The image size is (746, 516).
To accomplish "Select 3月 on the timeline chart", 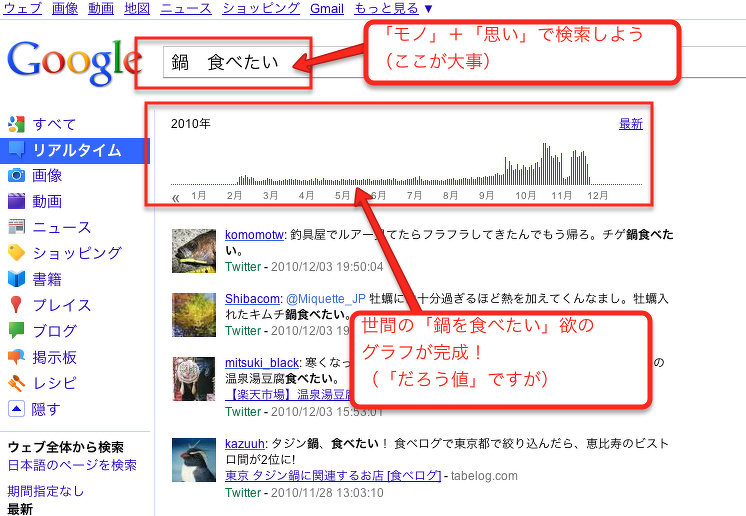I will click(270, 195).
